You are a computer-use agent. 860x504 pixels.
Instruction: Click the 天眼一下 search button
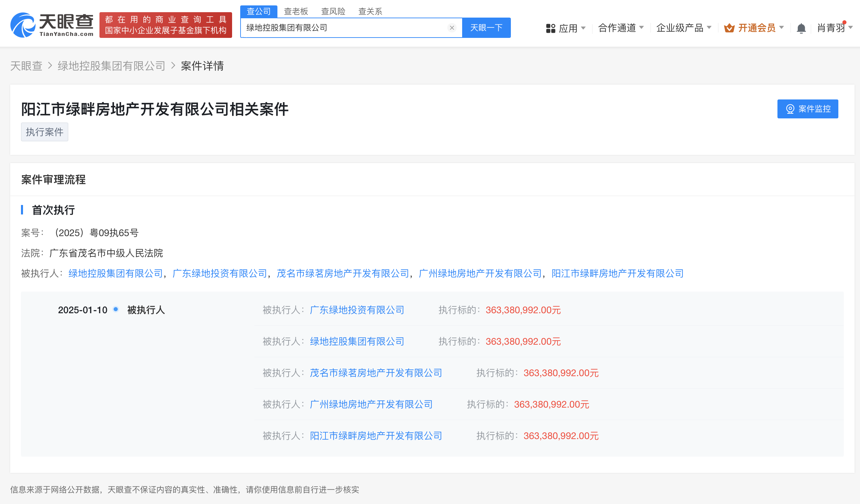click(486, 28)
